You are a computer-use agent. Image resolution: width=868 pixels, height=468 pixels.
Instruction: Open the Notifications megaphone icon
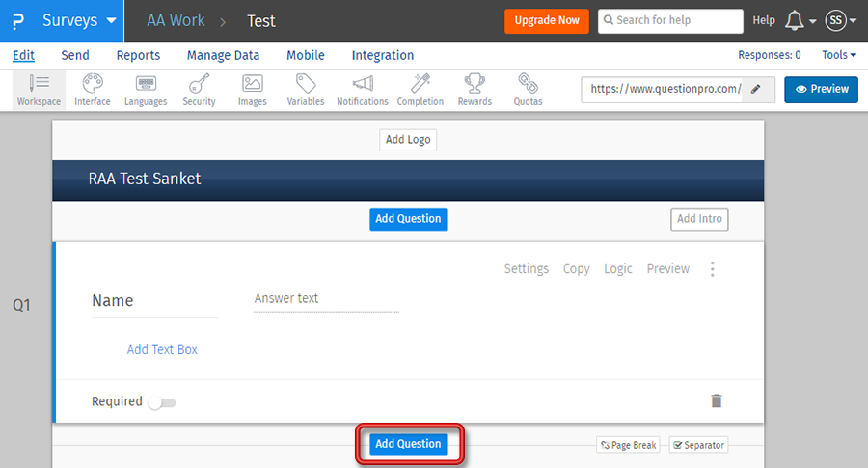click(363, 90)
